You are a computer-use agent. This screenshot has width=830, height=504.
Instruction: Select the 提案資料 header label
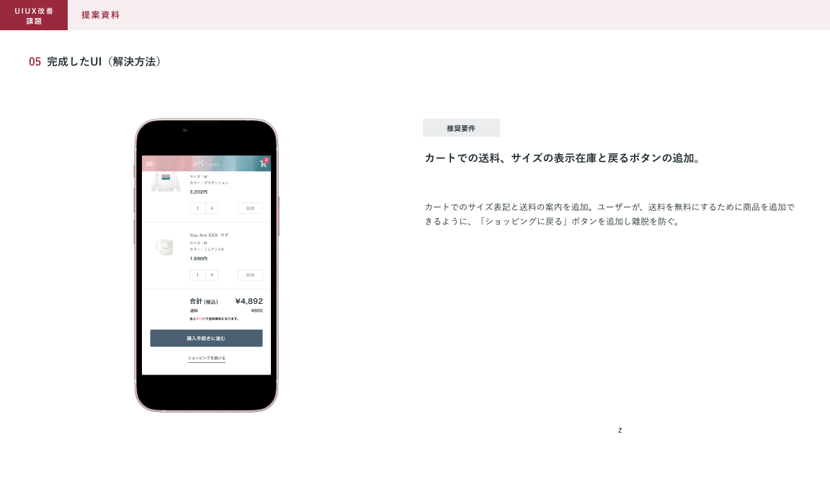click(x=100, y=15)
